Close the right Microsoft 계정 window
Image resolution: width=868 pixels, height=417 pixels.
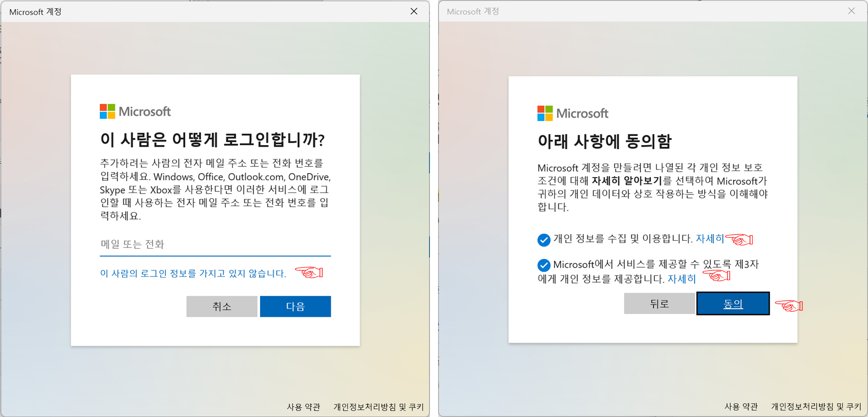[x=852, y=11]
